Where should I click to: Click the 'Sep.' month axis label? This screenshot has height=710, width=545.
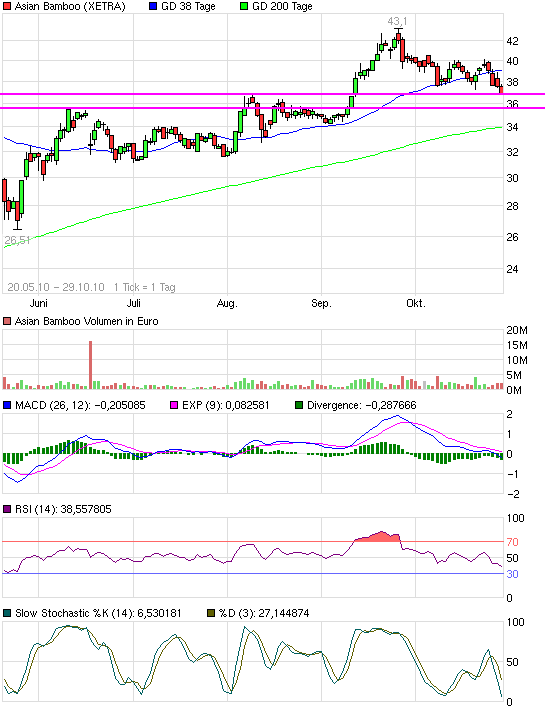321,303
